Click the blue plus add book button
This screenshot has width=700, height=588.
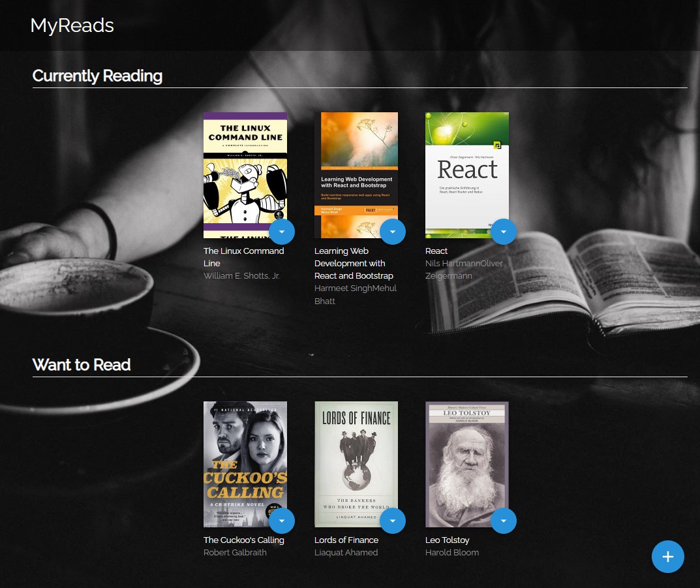click(x=667, y=557)
